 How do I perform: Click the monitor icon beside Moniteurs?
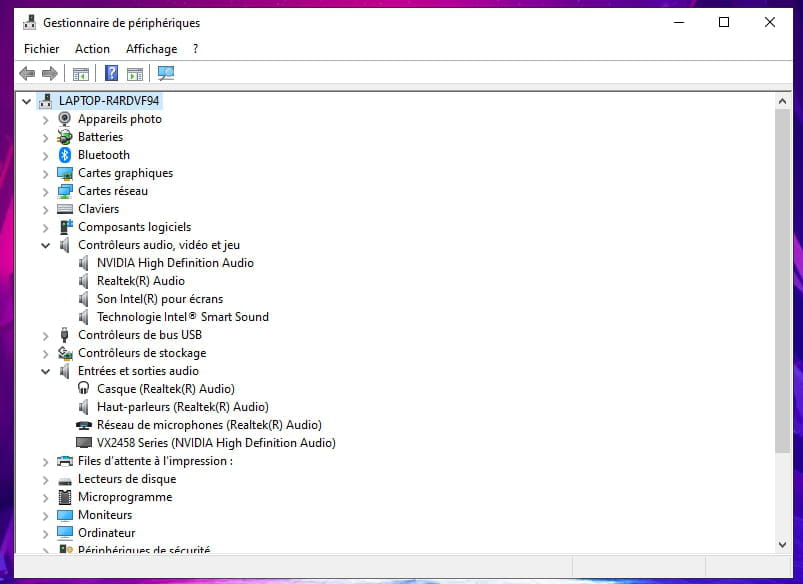coord(65,515)
